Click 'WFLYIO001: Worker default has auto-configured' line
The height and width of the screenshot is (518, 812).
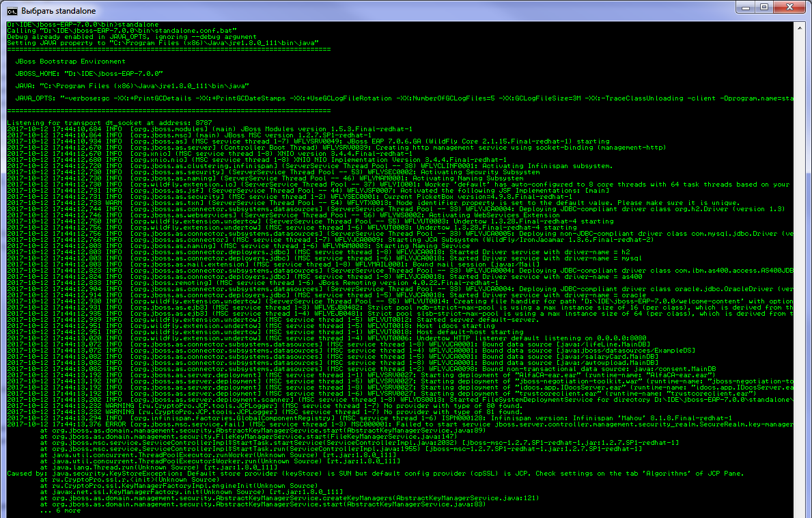click(x=399, y=185)
